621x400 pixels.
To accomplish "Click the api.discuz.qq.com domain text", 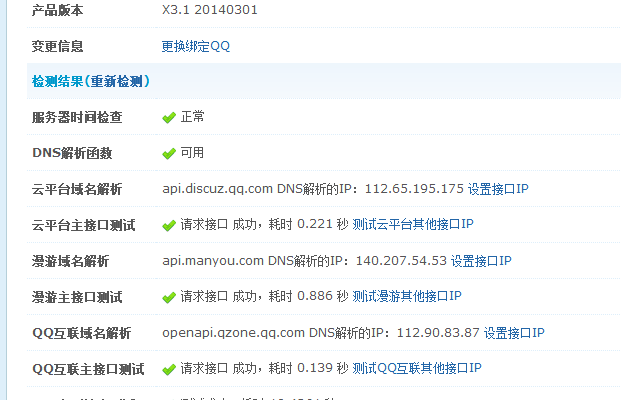I will click(x=217, y=189).
